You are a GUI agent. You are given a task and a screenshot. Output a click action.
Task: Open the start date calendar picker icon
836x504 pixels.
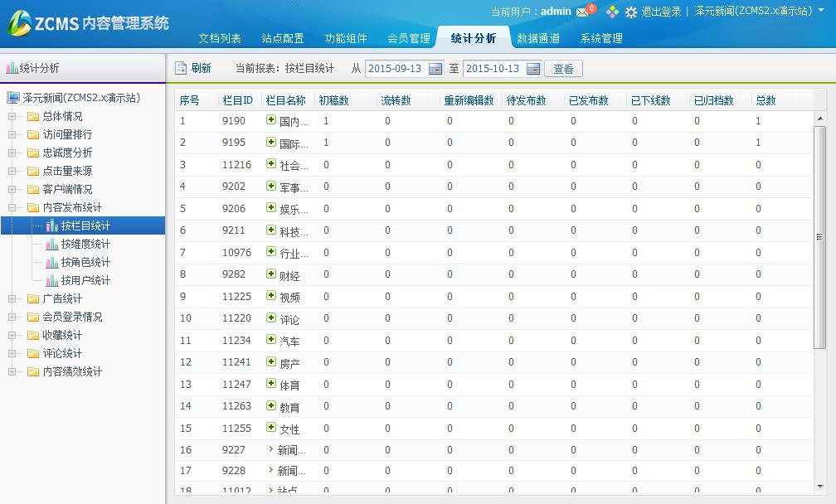[435, 69]
